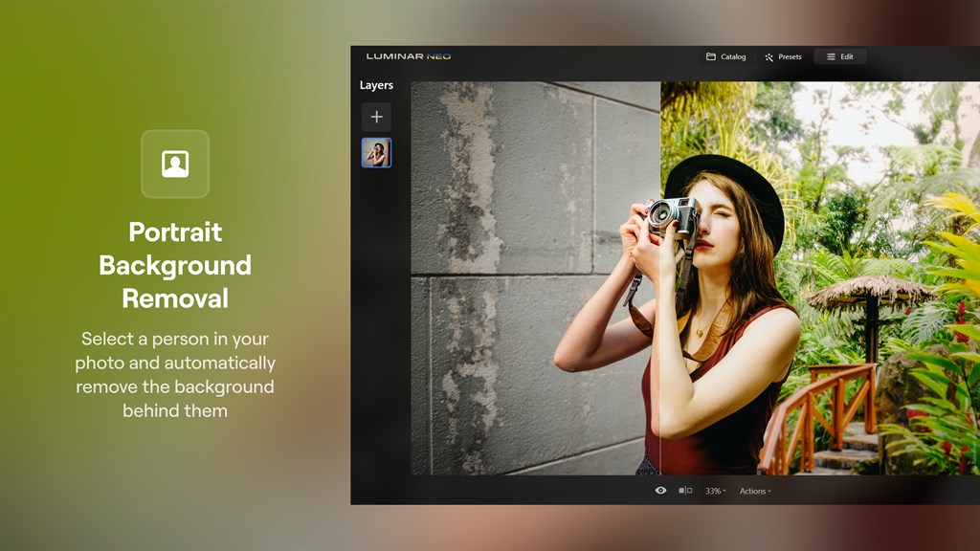Open the 33% zoom dropdown
980x551 pixels.
716,491
